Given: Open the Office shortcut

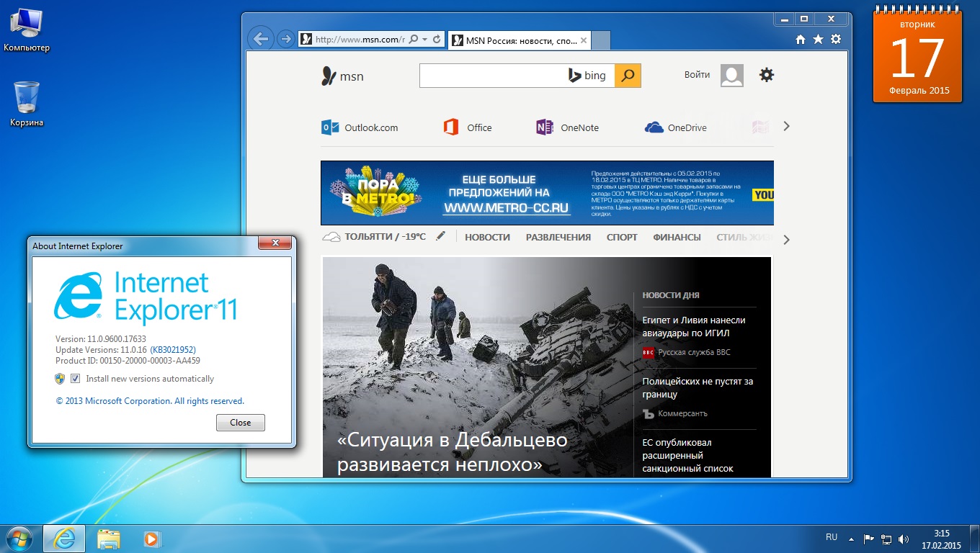Looking at the screenshot, I should point(468,127).
